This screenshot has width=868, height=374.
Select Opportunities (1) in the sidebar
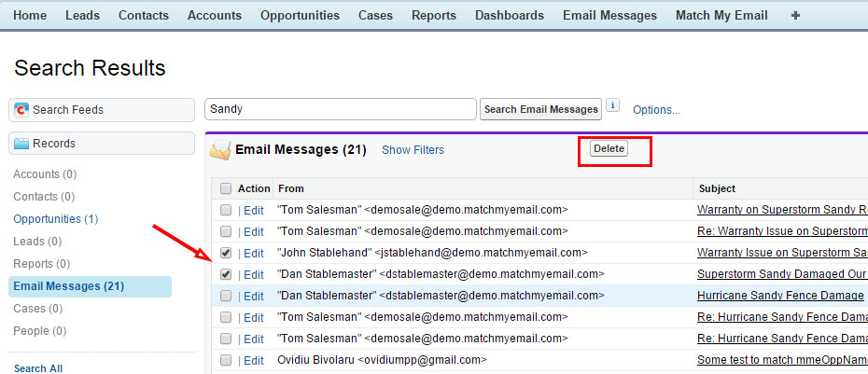pos(56,219)
